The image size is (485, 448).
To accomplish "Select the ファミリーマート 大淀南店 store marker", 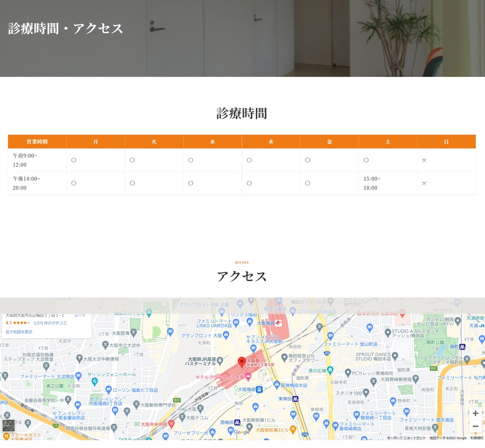I will (x=78, y=376).
